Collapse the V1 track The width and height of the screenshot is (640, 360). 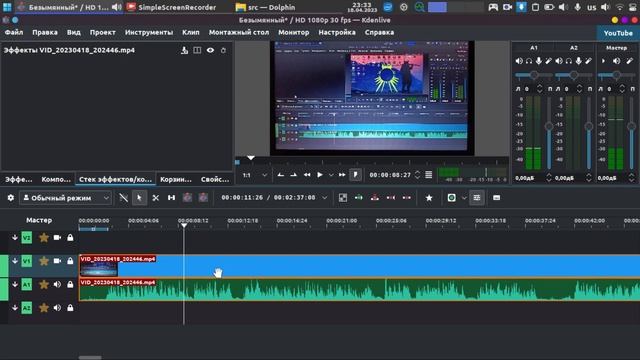(x=15, y=260)
